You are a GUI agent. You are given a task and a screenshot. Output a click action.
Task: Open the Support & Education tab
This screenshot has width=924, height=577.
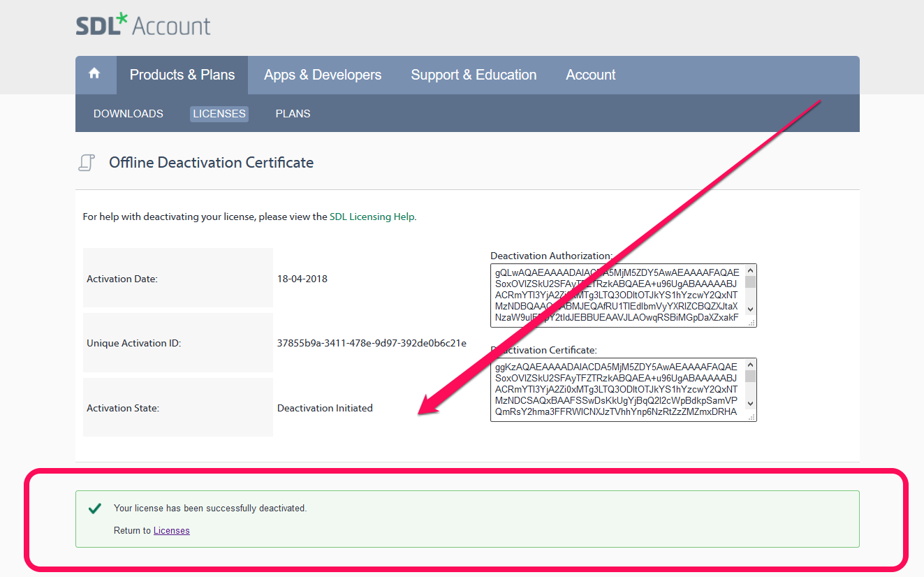click(x=474, y=75)
